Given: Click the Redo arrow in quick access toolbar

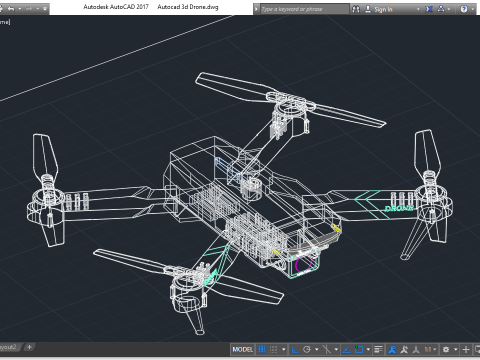Looking at the screenshot, I should pyautogui.click(x=29, y=9).
